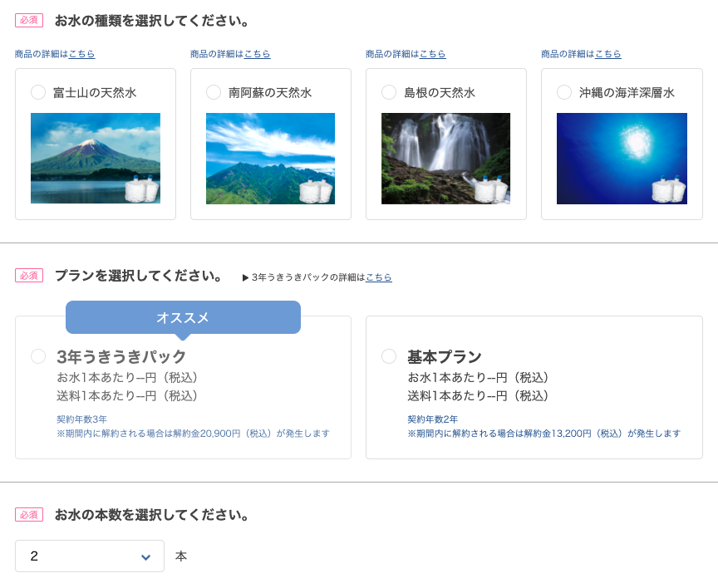Open product details link above 富士山の天然水
The width and height of the screenshot is (718, 588).
click(x=81, y=54)
